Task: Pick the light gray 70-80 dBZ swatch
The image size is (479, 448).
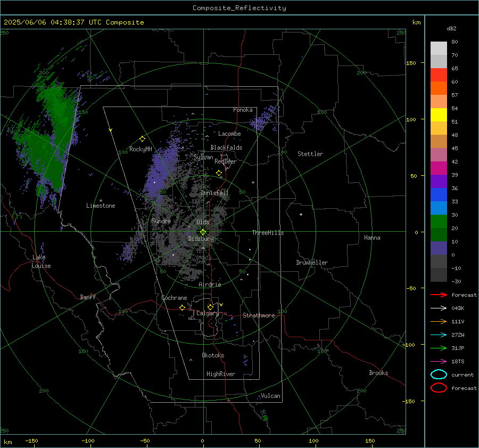Action: tap(439, 48)
